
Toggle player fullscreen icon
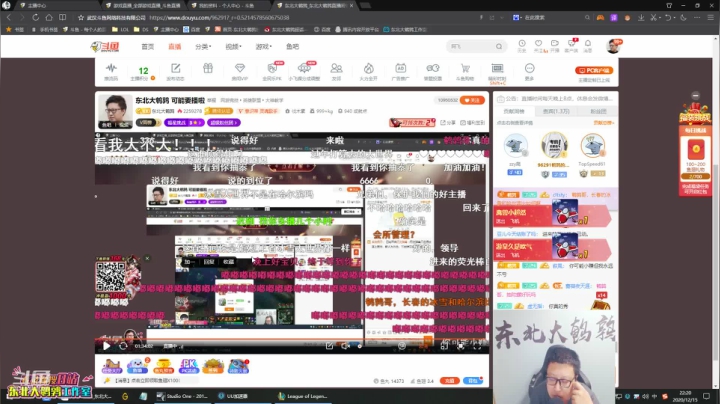click(x=477, y=346)
